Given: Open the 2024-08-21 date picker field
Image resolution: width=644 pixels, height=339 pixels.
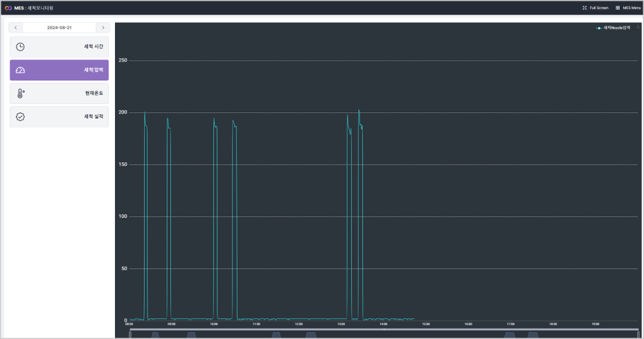Looking at the screenshot, I should coord(59,28).
